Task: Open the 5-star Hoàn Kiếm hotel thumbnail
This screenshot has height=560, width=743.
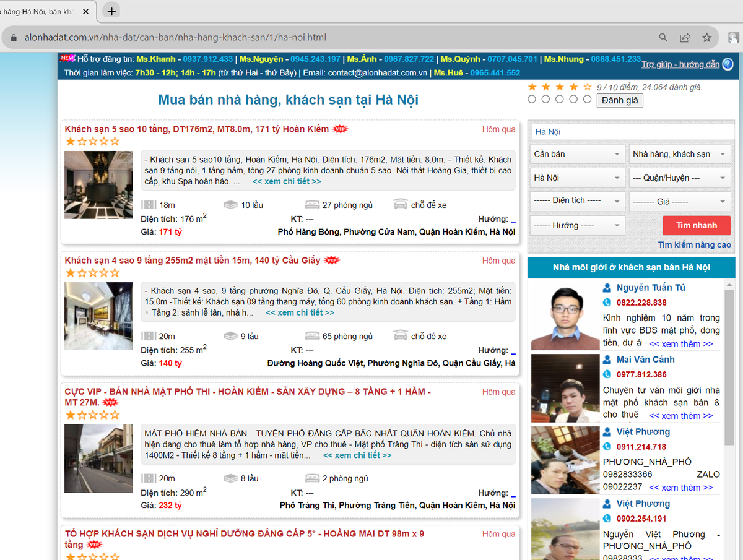Action: [98, 184]
